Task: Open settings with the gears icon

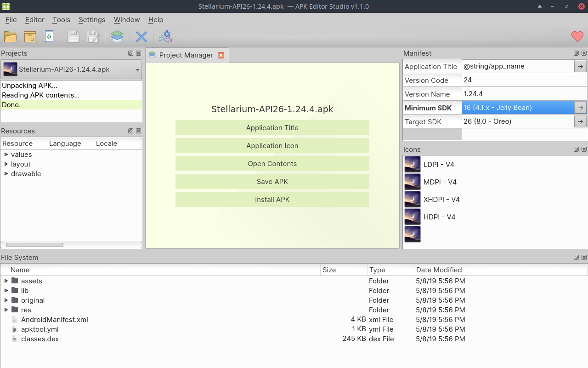Action: pos(166,37)
